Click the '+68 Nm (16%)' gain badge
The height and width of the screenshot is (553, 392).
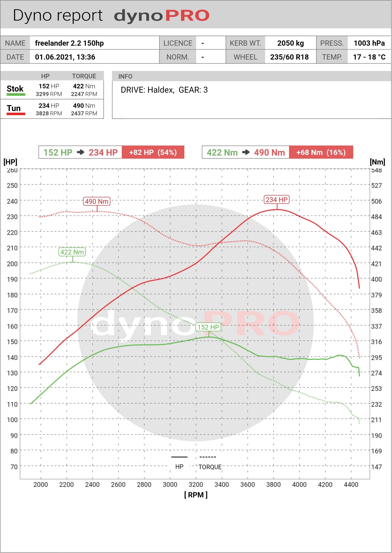point(321,152)
